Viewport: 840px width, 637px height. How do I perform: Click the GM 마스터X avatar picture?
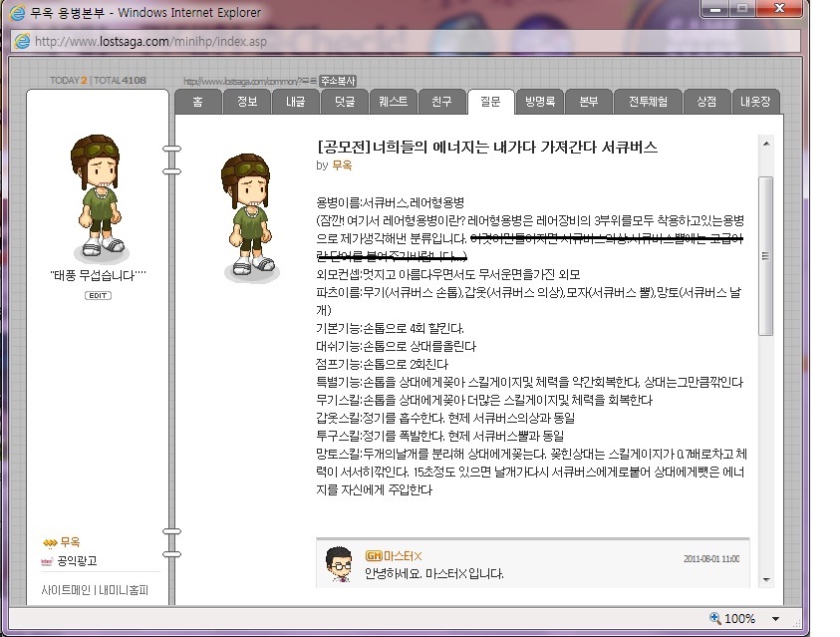pos(339,564)
